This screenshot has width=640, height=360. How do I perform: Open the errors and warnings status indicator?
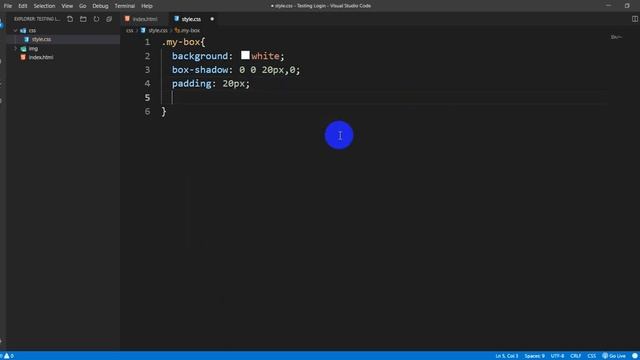click(7, 356)
